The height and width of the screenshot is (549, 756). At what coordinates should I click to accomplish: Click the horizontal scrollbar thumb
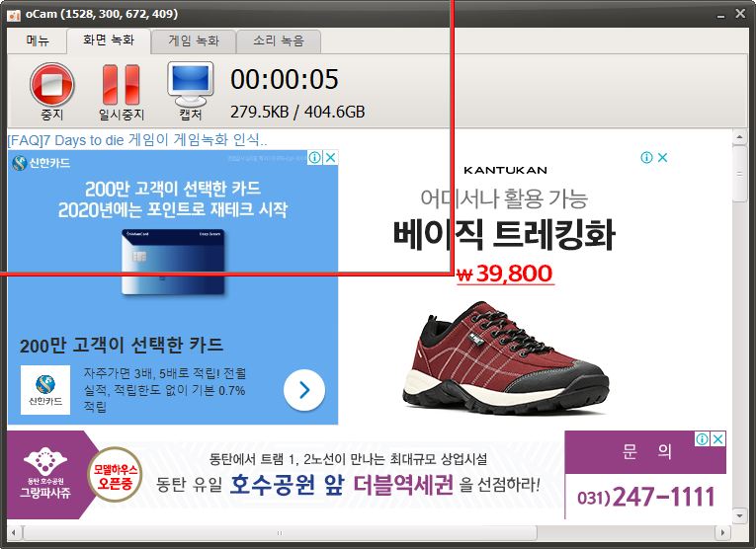coord(280,532)
